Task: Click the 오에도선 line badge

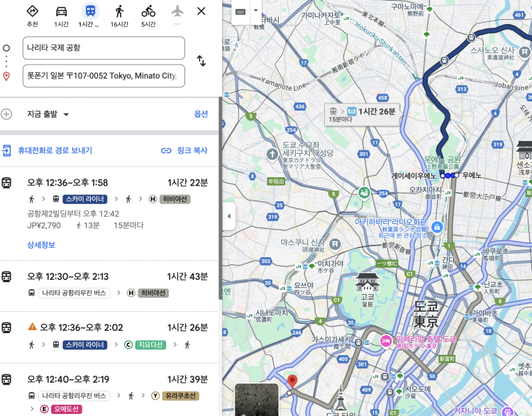Action: click(67, 409)
